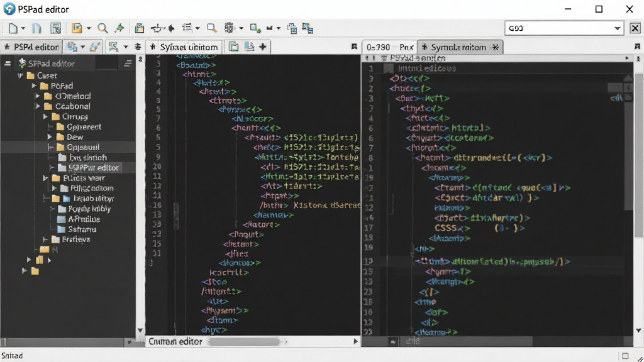Switch to the Syñaeı uhitom tab
This screenshot has height=362, width=644.
(x=184, y=47)
